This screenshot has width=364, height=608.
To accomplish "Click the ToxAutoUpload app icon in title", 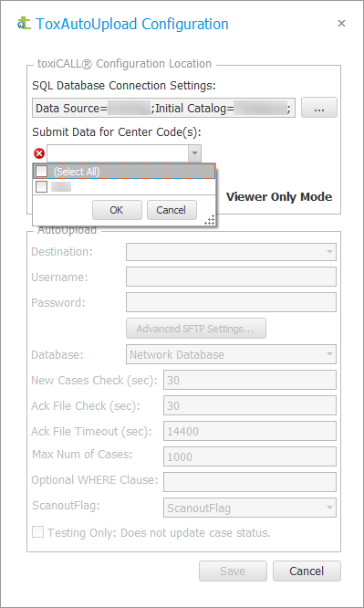I will [24, 24].
